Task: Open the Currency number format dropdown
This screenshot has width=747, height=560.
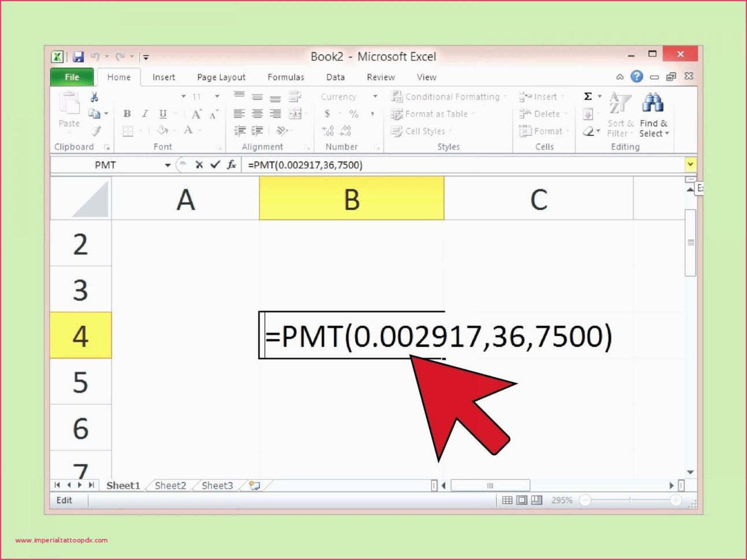Action: [x=375, y=96]
